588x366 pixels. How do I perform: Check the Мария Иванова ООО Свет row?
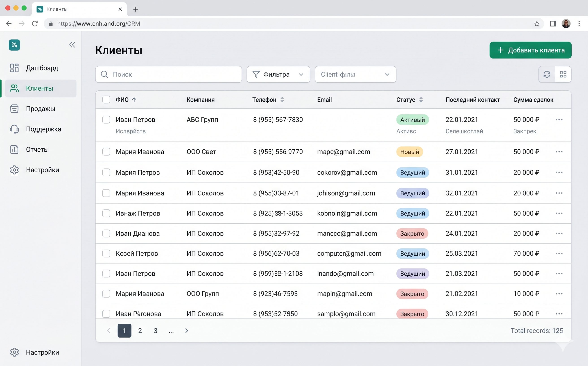[x=106, y=152]
